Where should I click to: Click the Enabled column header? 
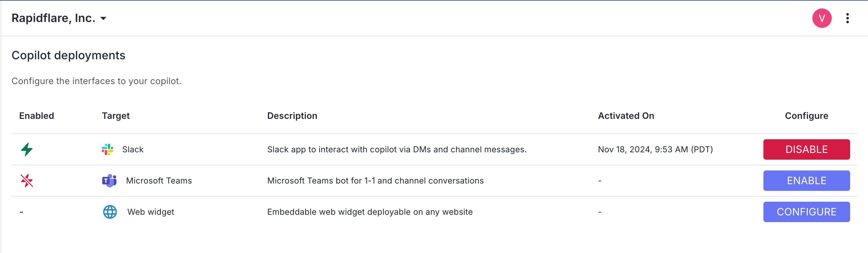(36, 116)
